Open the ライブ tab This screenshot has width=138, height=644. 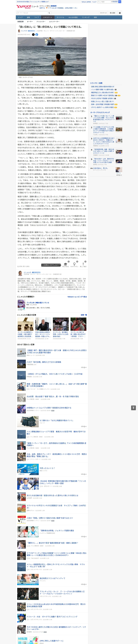tap(37, 17)
